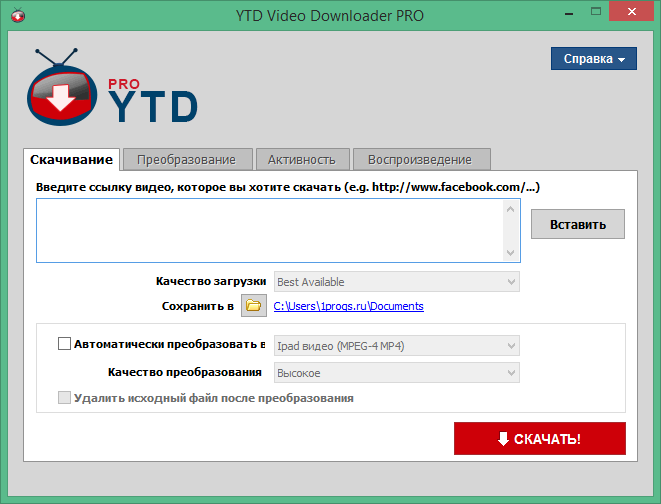Open the Активность tab
The height and width of the screenshot is (504, 661).
[x=302, y=160]
